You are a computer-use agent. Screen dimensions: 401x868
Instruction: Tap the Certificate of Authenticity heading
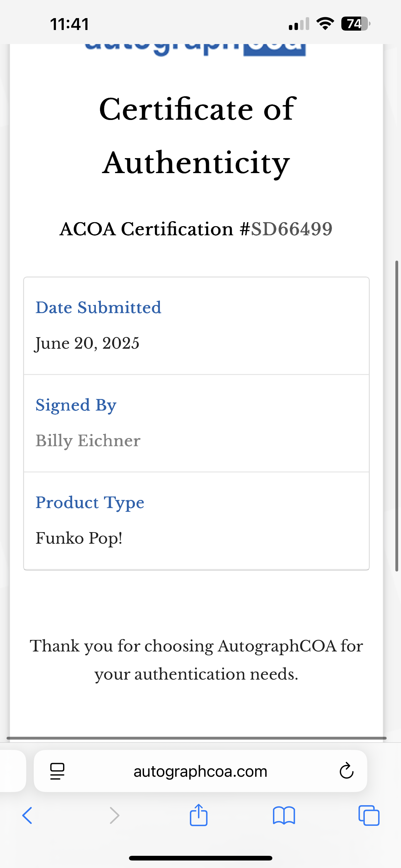tap(197, 135)
